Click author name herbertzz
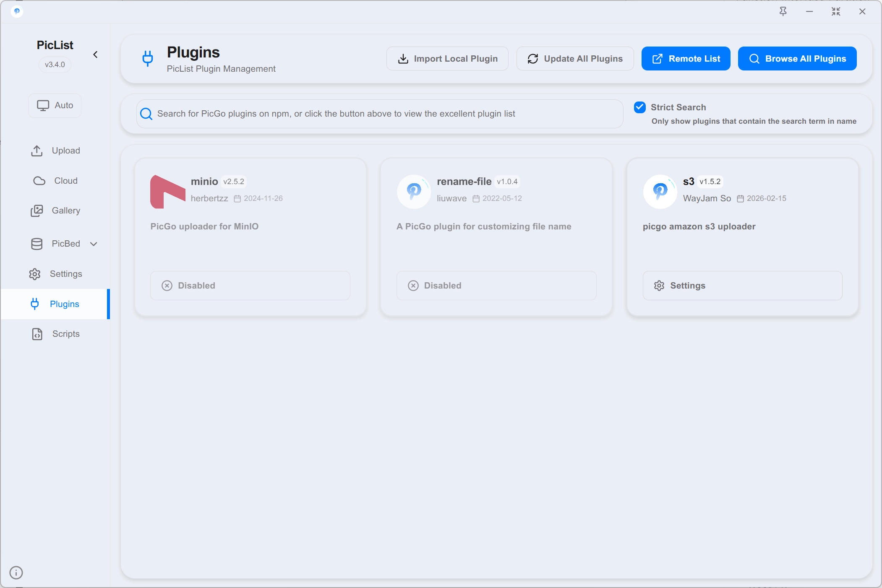The image size is (882, 588). coord(209,198)
